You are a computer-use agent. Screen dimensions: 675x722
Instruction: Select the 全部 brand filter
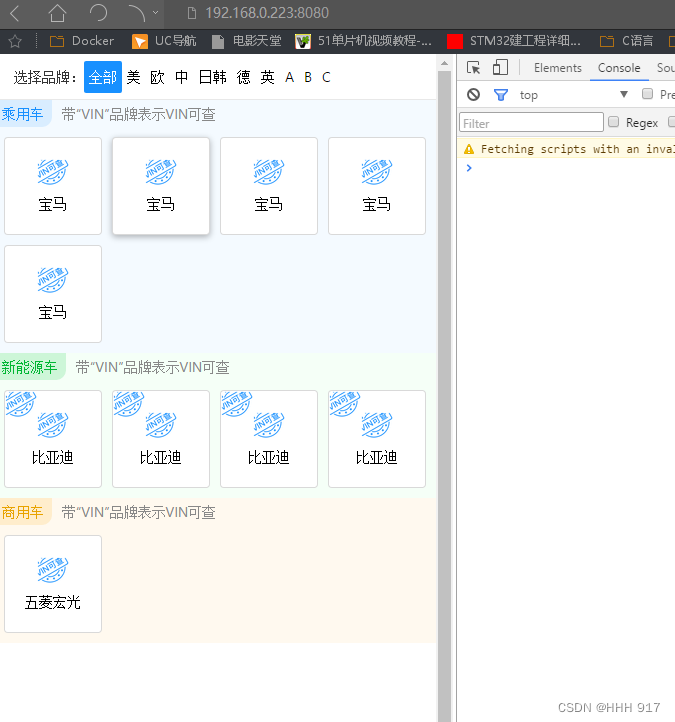(x=103, y=77)
